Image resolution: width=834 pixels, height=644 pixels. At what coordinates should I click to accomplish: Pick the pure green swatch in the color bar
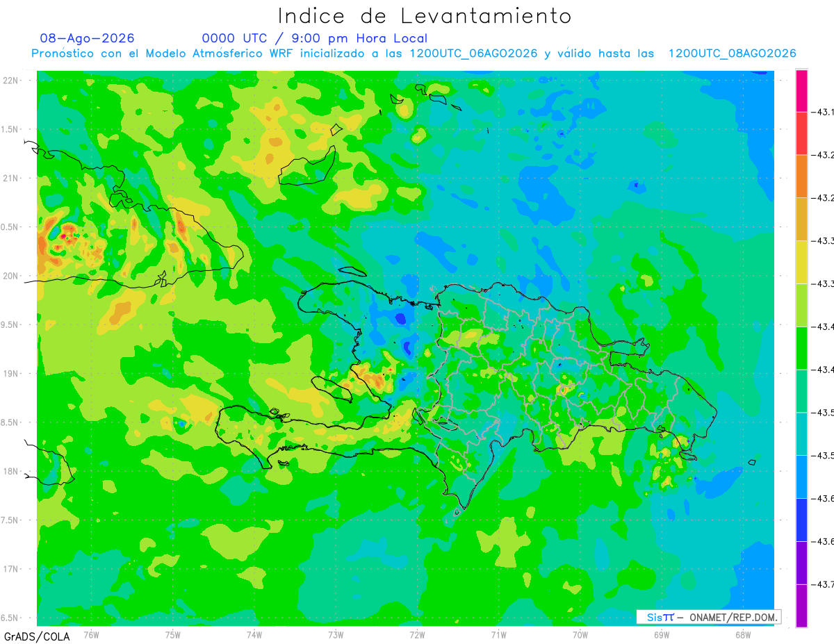[801, 348]
